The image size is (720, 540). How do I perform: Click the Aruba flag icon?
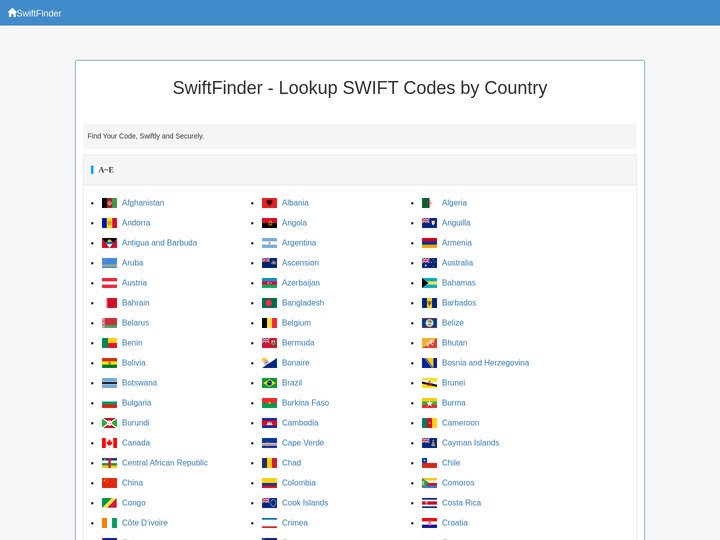[109, 263]
